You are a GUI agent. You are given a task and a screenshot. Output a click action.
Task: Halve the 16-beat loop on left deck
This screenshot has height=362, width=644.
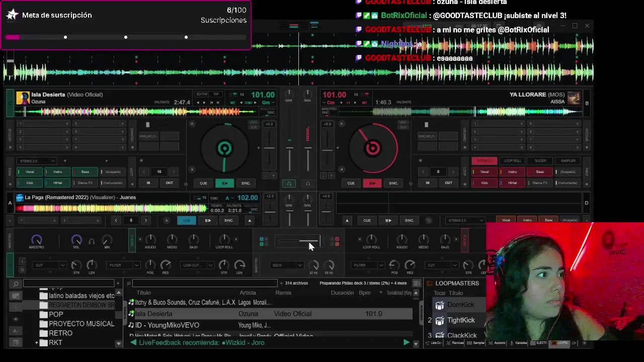point(144,172)
